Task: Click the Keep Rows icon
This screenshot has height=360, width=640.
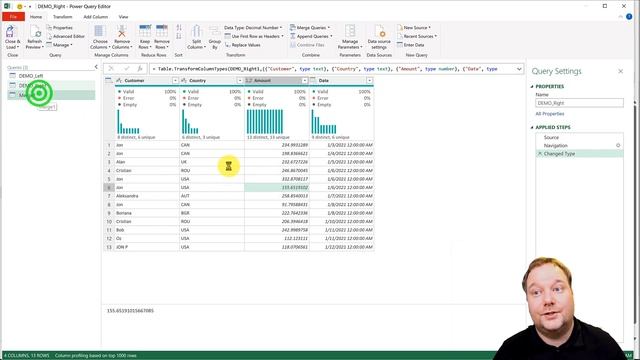Action: [x=145, y=31]
